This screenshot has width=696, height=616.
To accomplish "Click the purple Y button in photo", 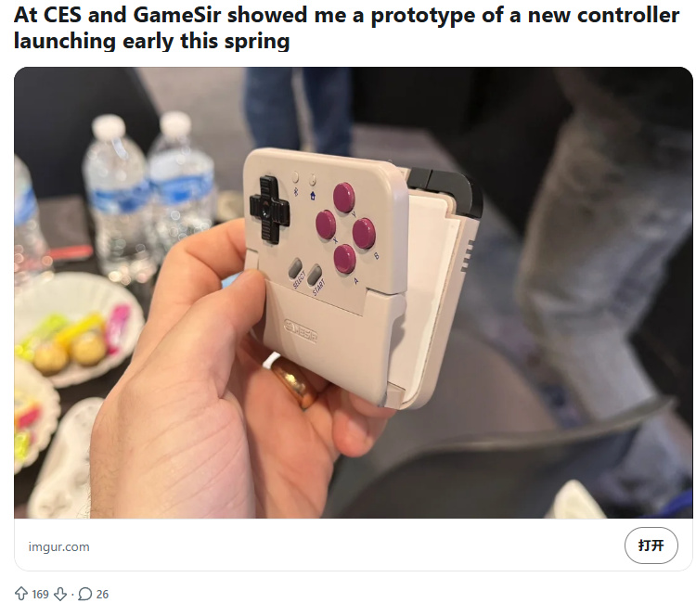I will click(344, 197).
